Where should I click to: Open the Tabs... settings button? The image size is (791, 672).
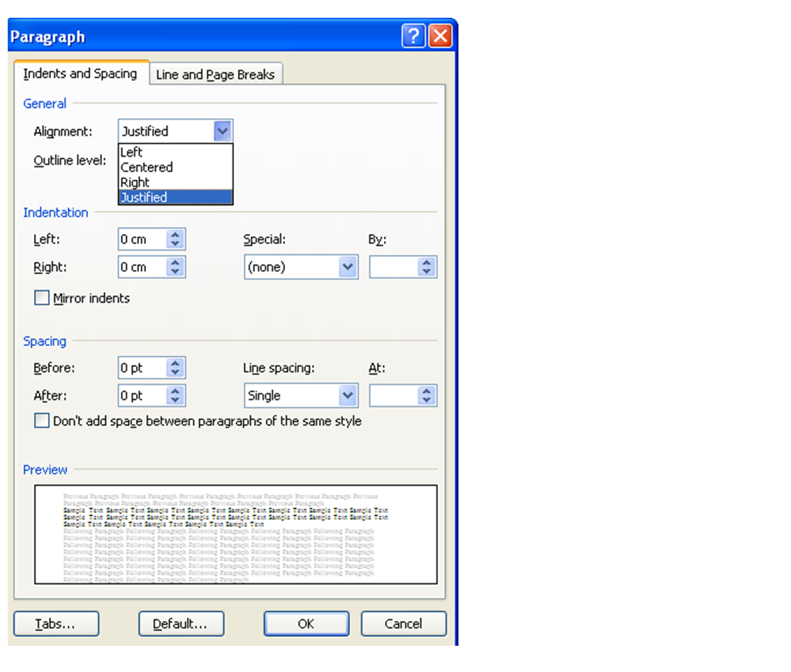(x=56, y=624)
